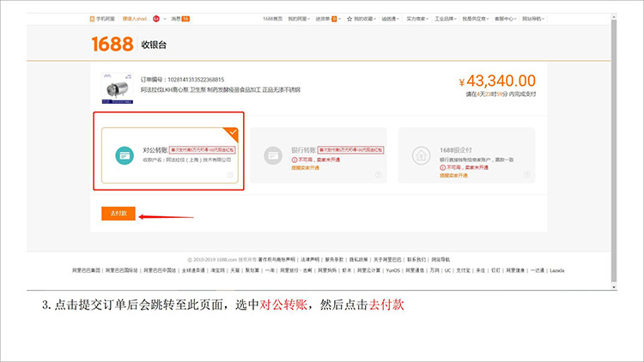Open 隐私政策 footer link
This screenshot has width=644, height=362.
click(359, 260)
